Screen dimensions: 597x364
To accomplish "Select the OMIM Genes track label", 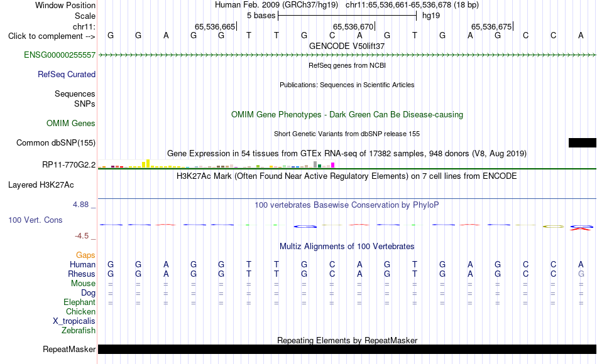I will [x=71, y=123].
